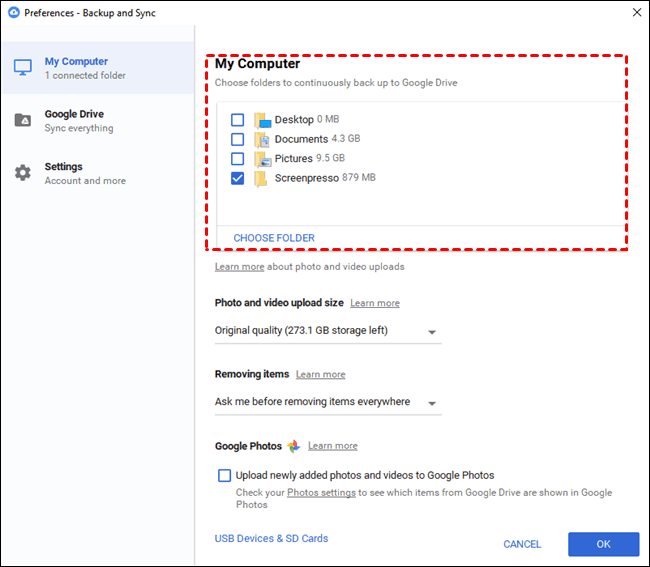Enable the Desktop folder checkbox
This screenshot has height=567, width=650.
click(238, 120)
